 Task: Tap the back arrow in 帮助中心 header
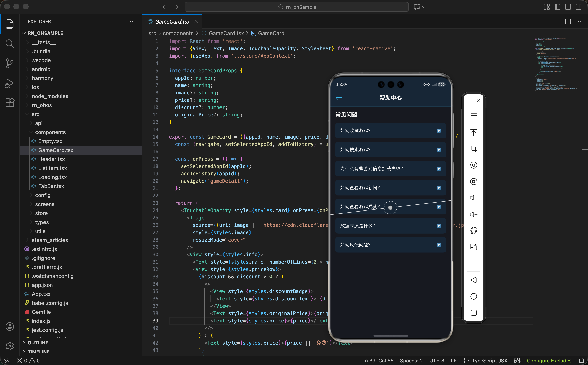tap(339, 97)
